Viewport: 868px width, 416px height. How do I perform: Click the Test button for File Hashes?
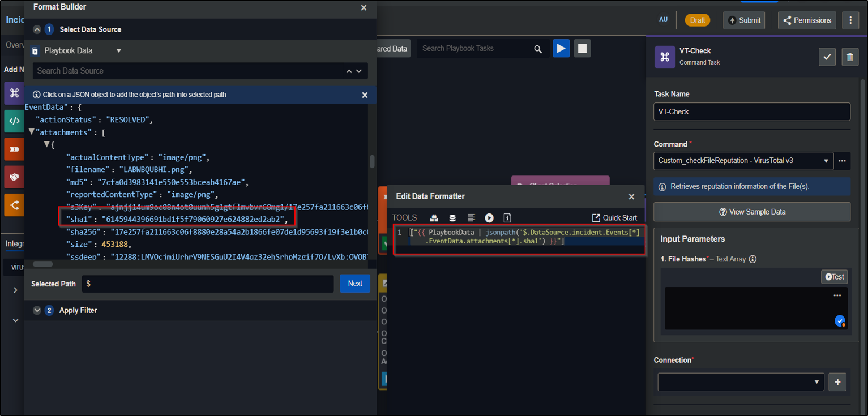tap(835, 277)
